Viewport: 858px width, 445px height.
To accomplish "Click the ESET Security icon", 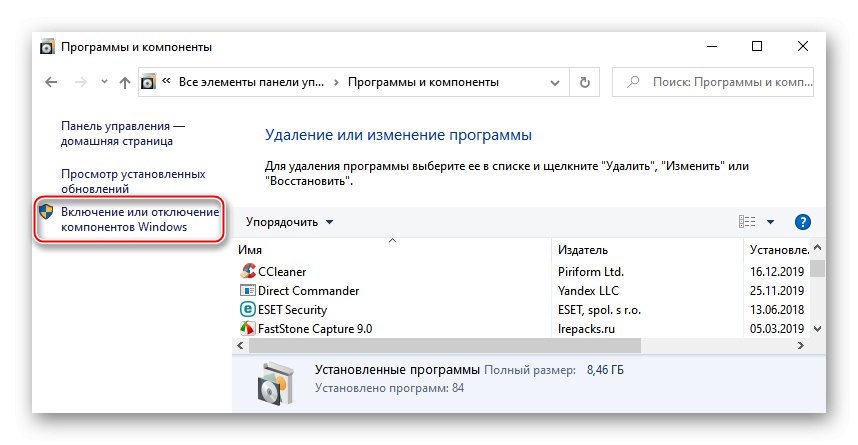I will point(248,309).
